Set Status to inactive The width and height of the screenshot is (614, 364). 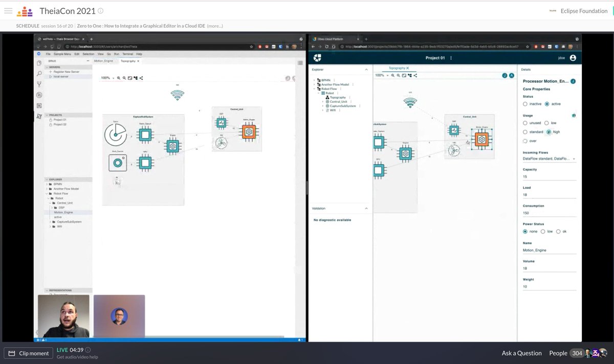pos(525,104)
